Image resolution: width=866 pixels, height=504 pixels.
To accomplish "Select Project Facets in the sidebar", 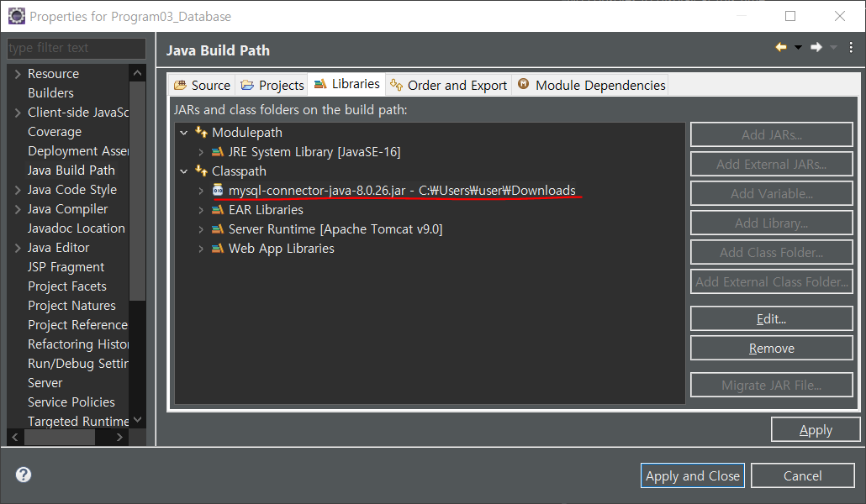I will click(66, 286).
